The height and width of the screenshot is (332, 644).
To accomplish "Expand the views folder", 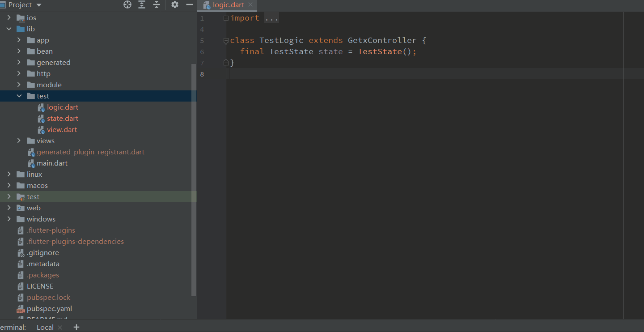I will [19, 140].
